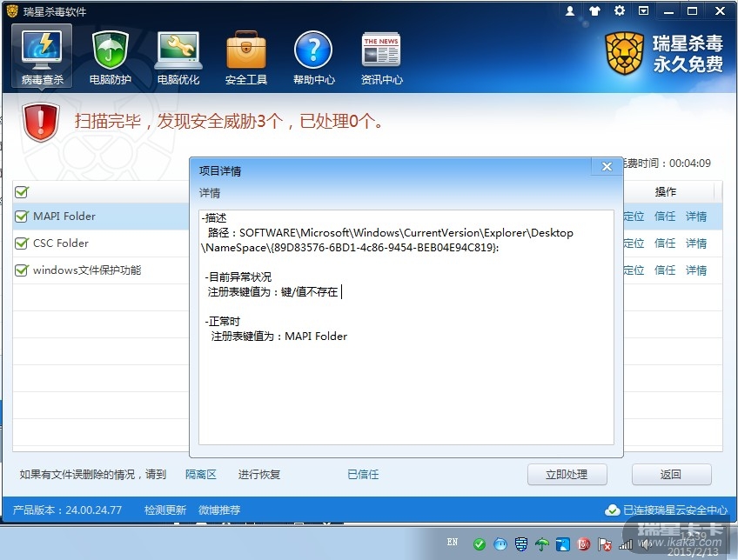Click 信任 for MAPI Folder row
The width and height of the screenshot is (738, 560).
(x=665, y=217)
